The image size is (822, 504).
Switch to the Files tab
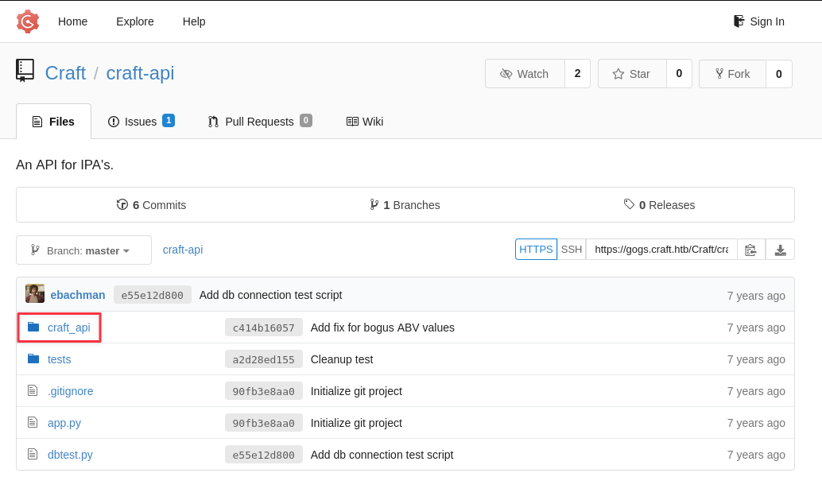(x=53, y=122)
